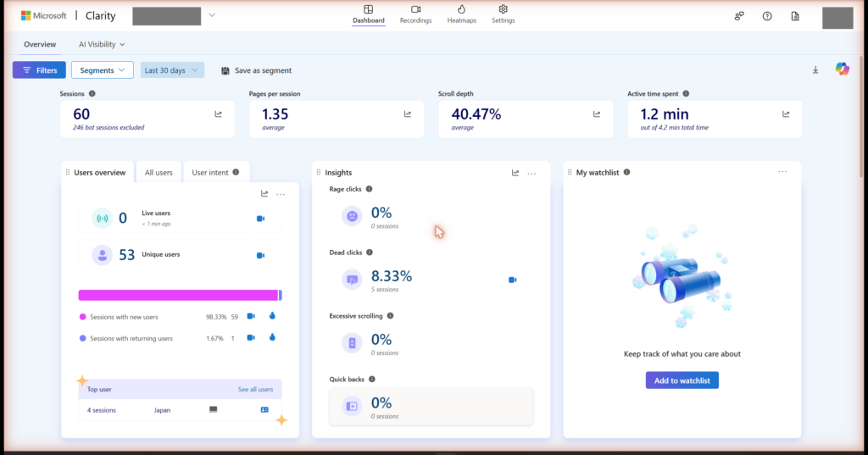Click the Rage clicks info icon
Screen dimensions: 868x455
point(370,189)
